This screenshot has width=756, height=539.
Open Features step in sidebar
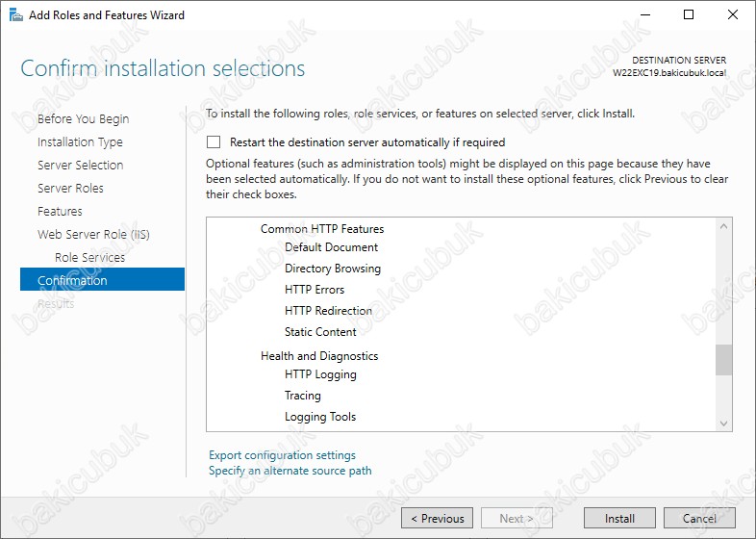pyautogui.click(x=60, y=212)
